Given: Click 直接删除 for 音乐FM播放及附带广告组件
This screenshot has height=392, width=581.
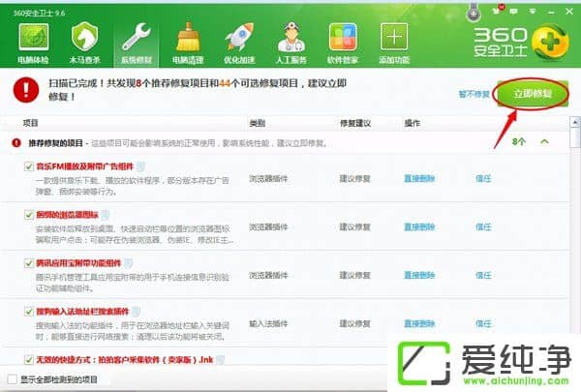Looking at the screenshot, I should click(x=419, y=179).
